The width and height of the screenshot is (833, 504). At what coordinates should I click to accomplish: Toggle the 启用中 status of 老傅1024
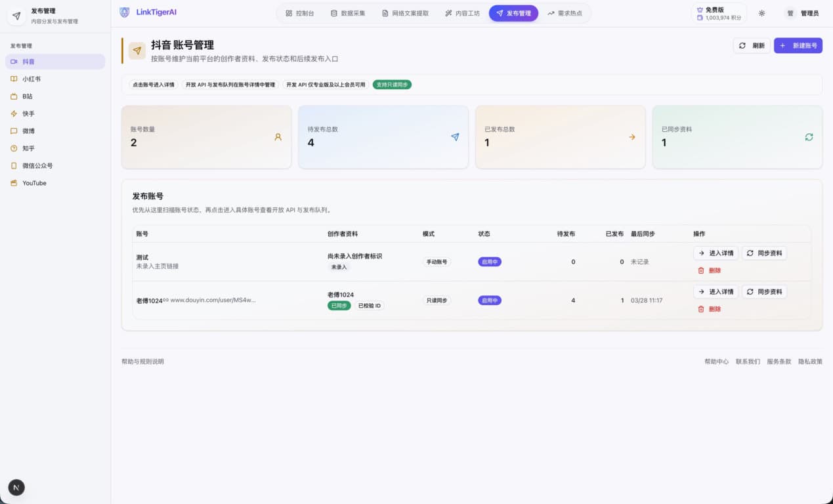coord(490,301)
